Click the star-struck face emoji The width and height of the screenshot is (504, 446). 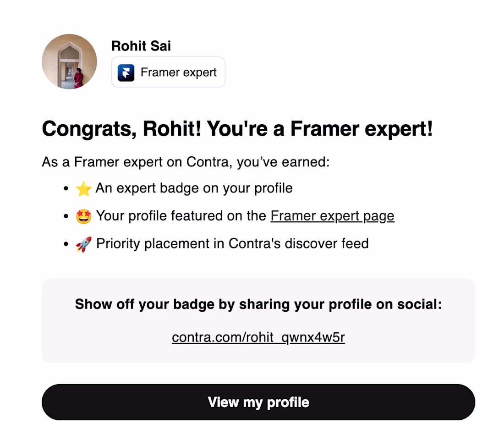84,216
